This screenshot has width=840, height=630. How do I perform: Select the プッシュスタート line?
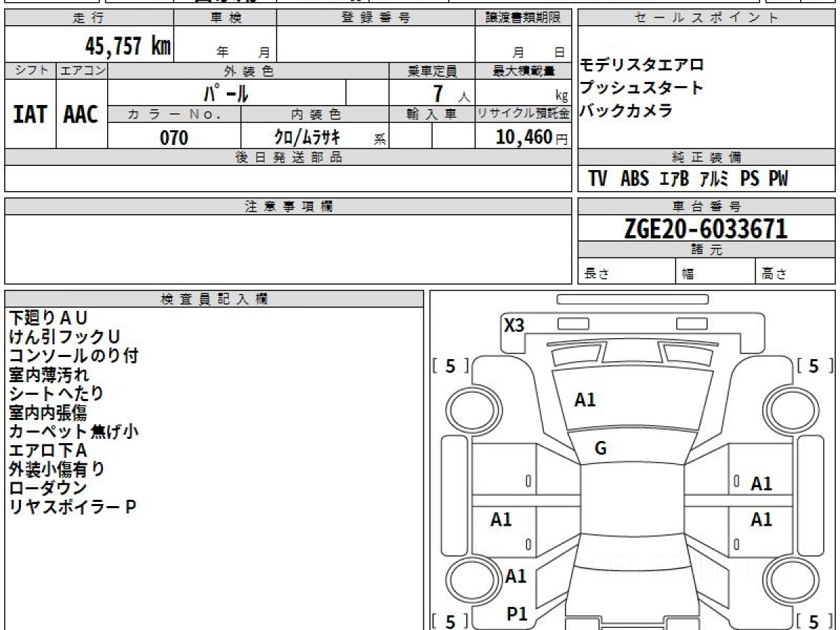[x=641, y=88]
